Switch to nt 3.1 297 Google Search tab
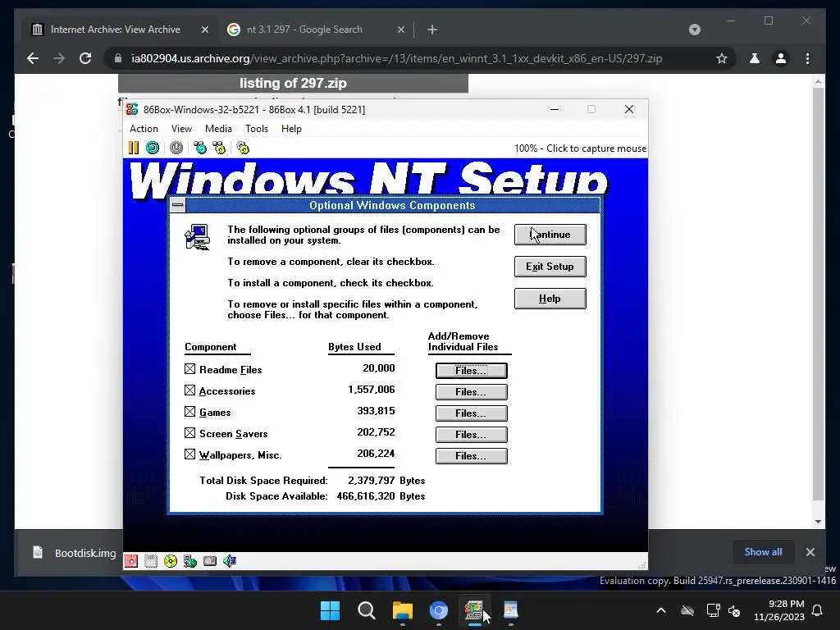The image size is (840, 630). click(x=316, y=30)
